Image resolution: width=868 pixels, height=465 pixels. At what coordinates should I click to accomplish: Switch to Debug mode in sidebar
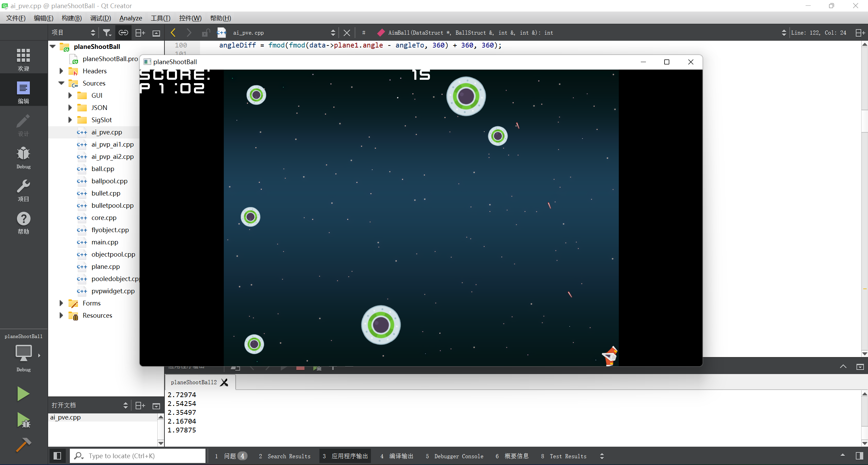(23, 157)
